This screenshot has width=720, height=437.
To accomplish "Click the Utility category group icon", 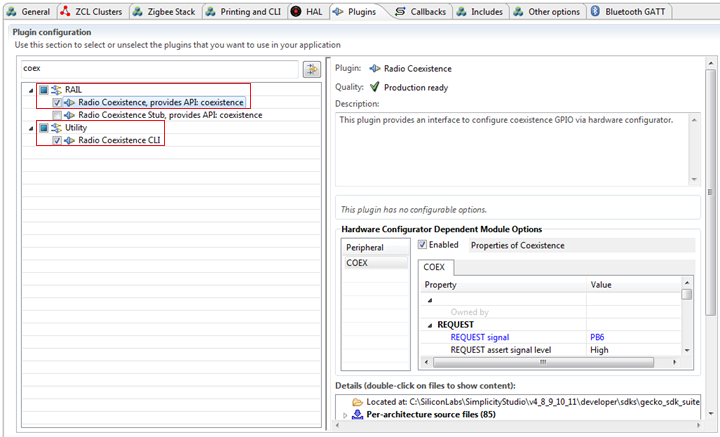I will click(x=56, y=128).
